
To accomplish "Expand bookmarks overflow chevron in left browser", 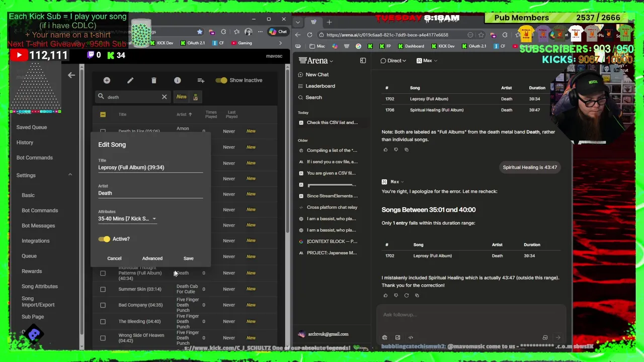I will tap(281, 43).
